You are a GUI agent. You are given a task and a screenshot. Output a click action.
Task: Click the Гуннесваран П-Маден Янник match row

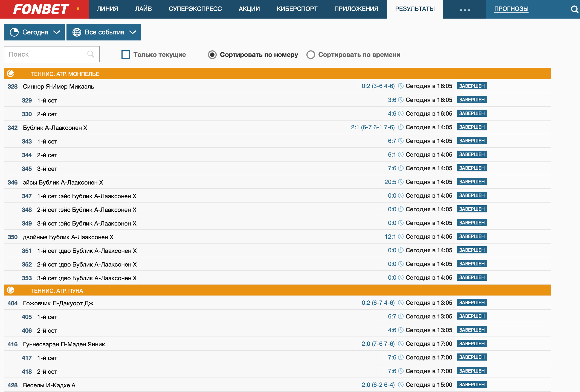(x=64, y=344)
